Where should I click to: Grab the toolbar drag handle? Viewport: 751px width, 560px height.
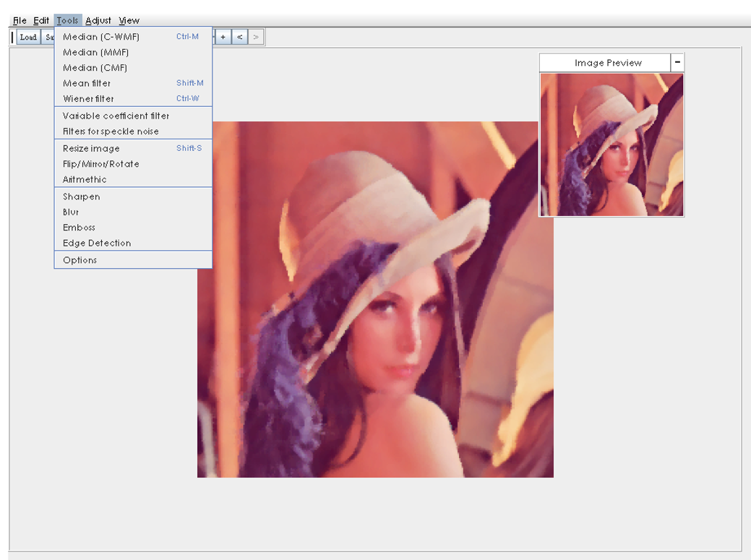[x=13, y=37]
